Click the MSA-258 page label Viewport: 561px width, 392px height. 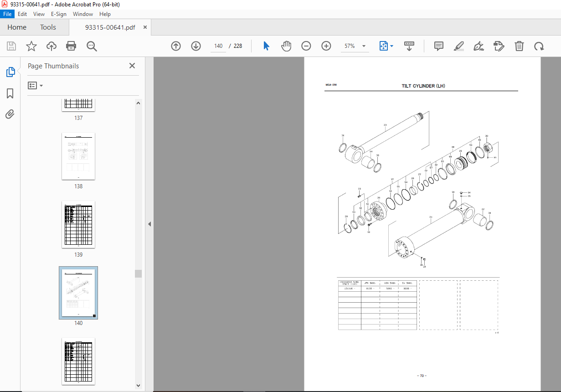click(x=331, y=85)
